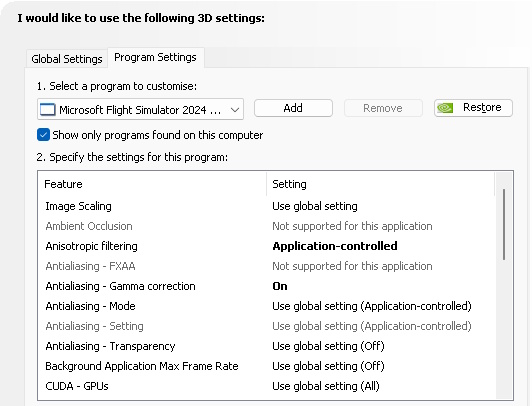Click the Add button
532x406 pixels.
[293, 108]
